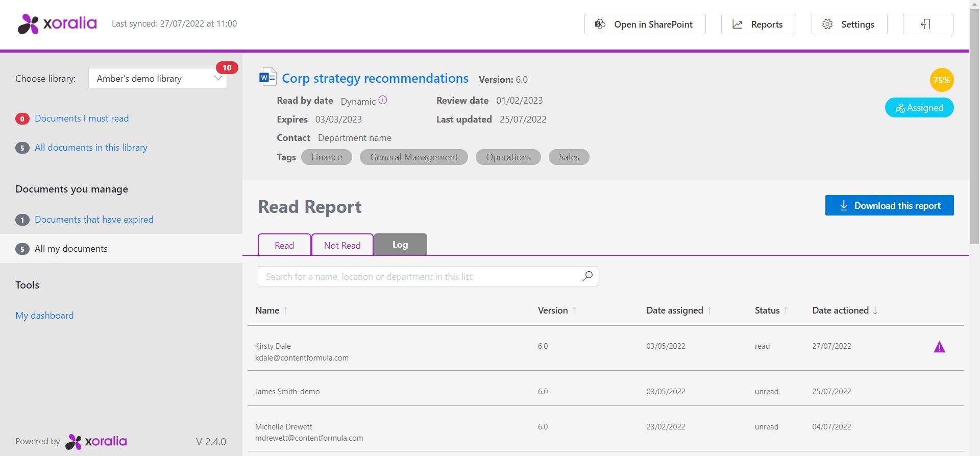Image resolution: width=980 pixels, height=456 pixels.
Task: Sort by Status column arrow
Action: click(786, 310)
